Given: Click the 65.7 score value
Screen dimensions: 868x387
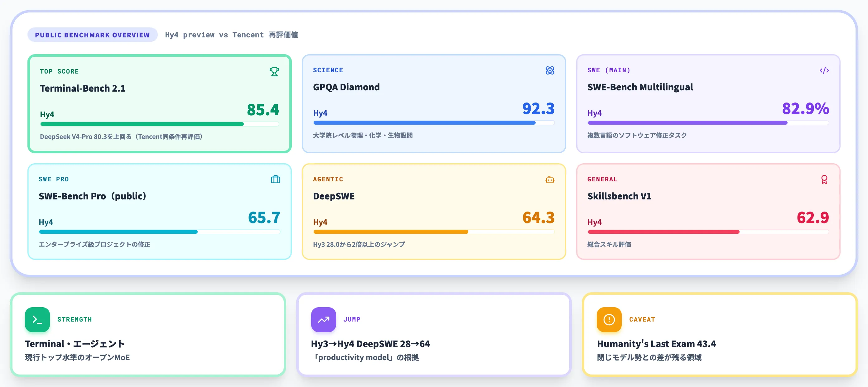Looking at the screenshot, I should pyautogui.click(x=264, y=217).
